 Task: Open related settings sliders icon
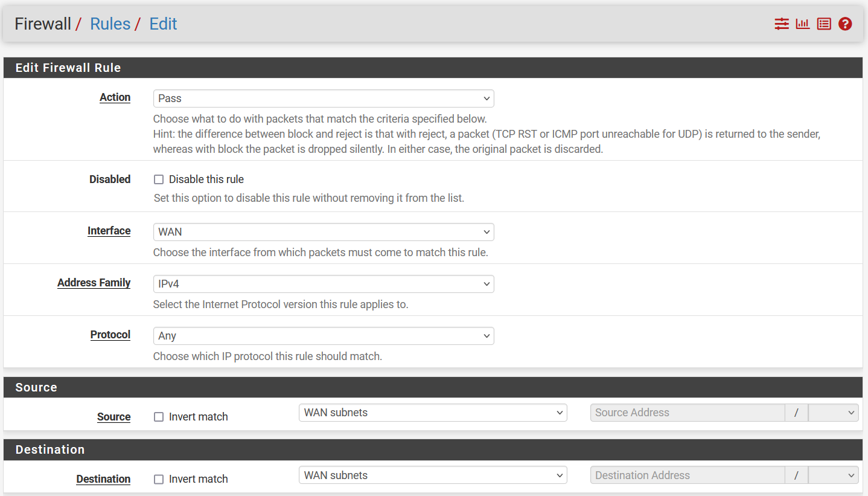[x=782, y=24]
